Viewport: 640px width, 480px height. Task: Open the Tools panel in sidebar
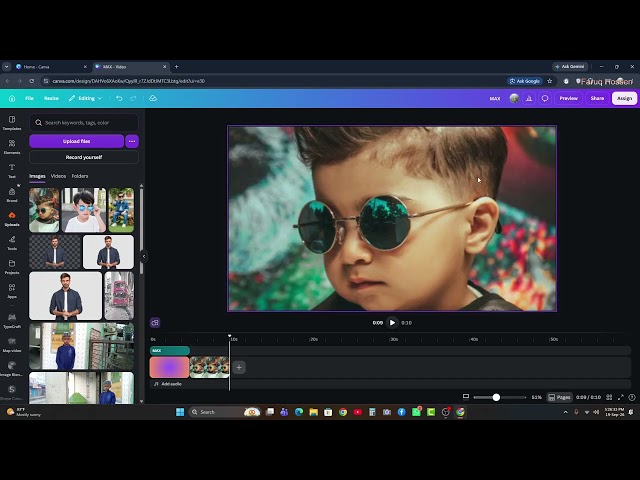[x=12, y=242]
